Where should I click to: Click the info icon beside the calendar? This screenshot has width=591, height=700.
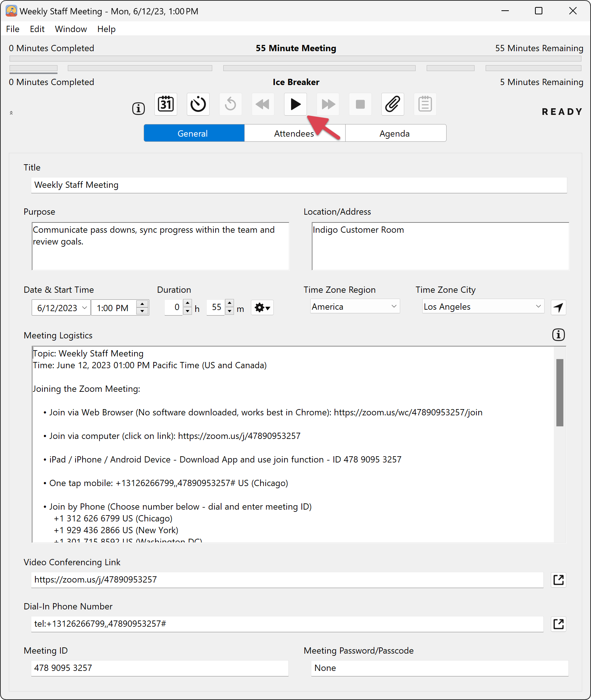click(139, 109)
